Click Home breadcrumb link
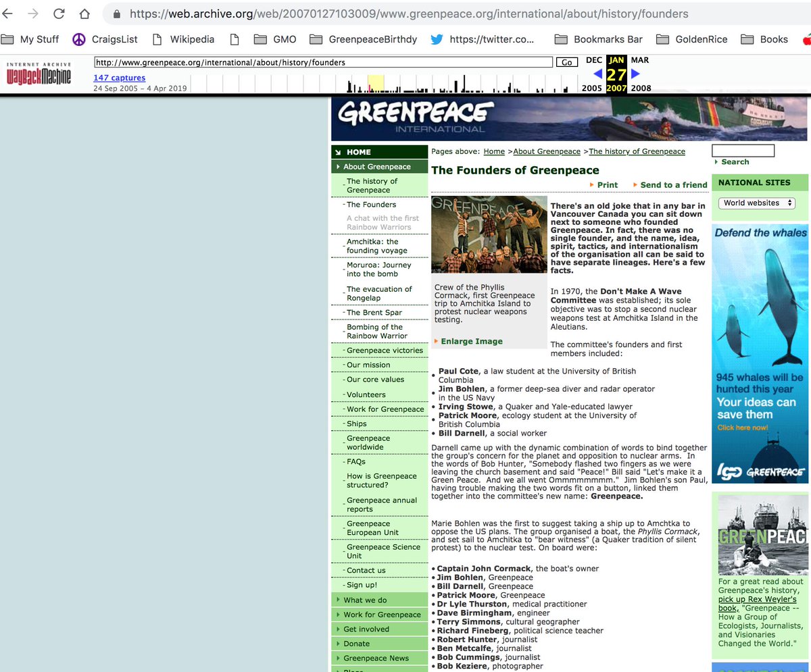This screenshot has width=811, height=672. pyautogui.click(x=494, y=152)
